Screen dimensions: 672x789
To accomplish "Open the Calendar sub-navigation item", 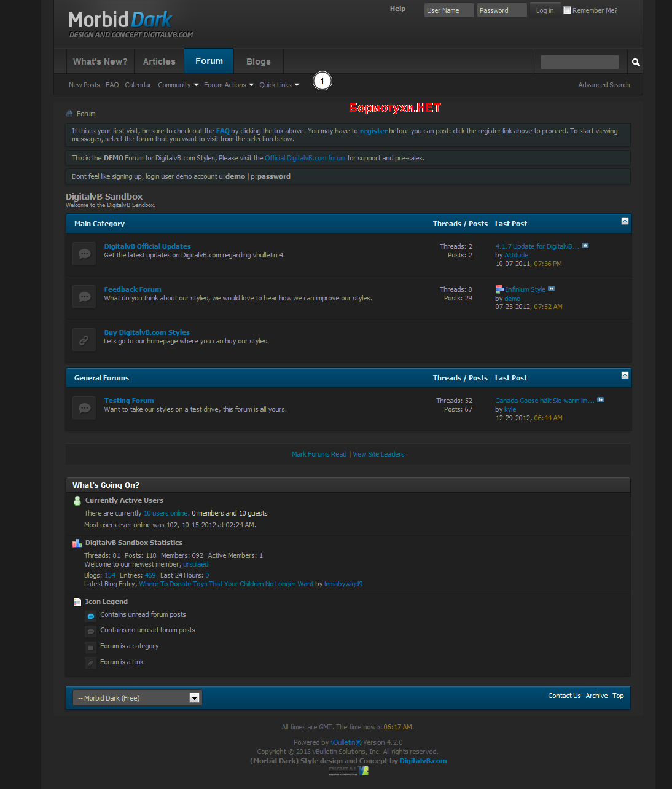I will click(x=138, y=85).
